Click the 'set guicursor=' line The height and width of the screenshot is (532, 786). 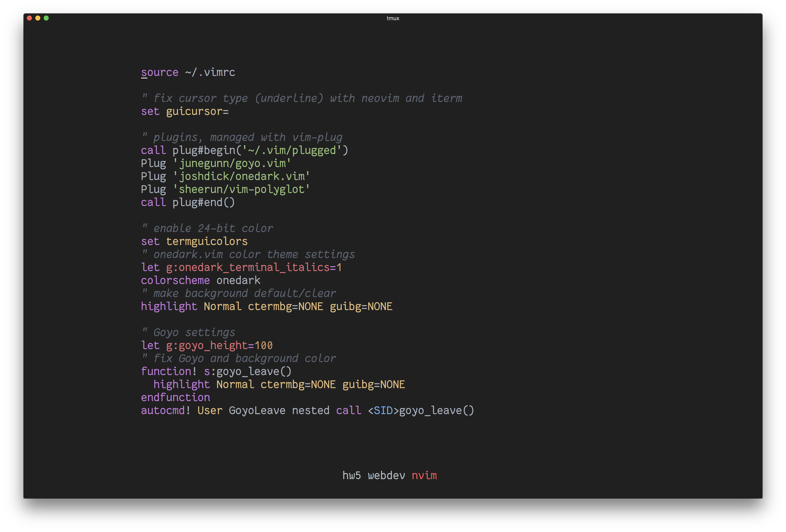(185, 112)
